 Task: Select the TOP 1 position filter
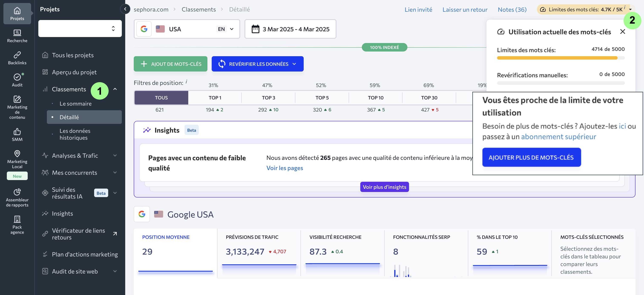[x=215, y=98]
